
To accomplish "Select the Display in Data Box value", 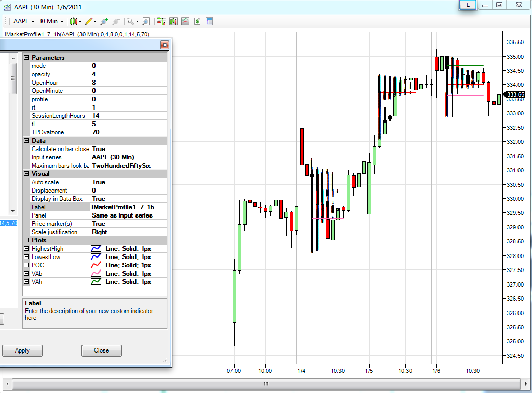I will pos(129,199).
